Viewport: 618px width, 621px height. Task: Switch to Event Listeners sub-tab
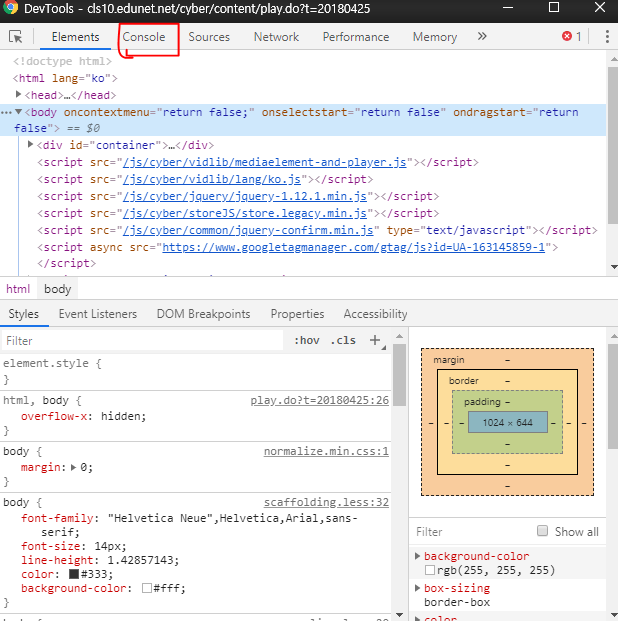(97, 314)
